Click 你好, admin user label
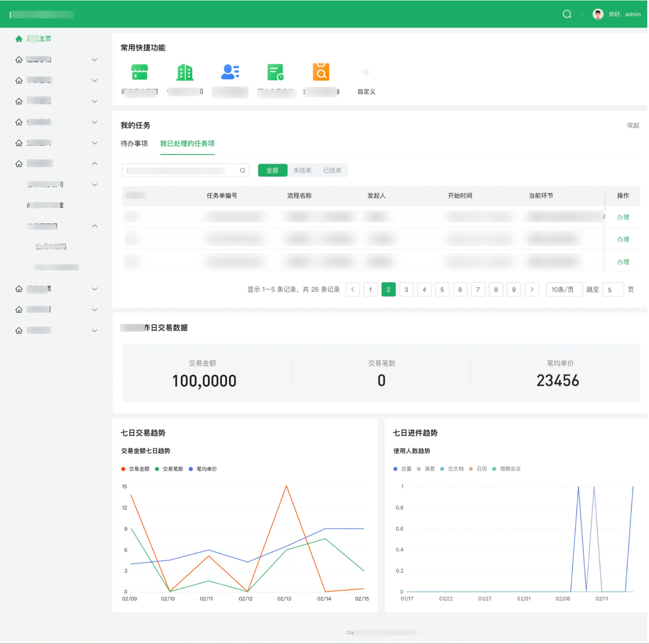Screen dimensions: 649x644 coord(625,14)
